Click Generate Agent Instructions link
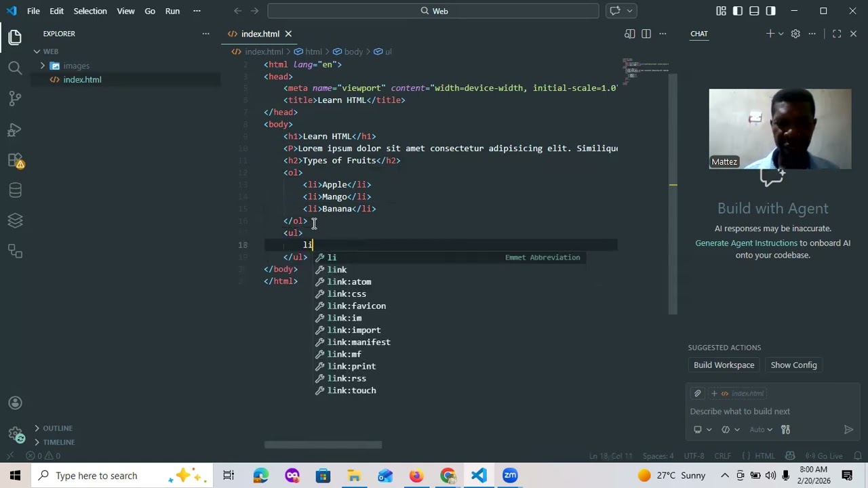The image size is (868, 488). point(746,243)
